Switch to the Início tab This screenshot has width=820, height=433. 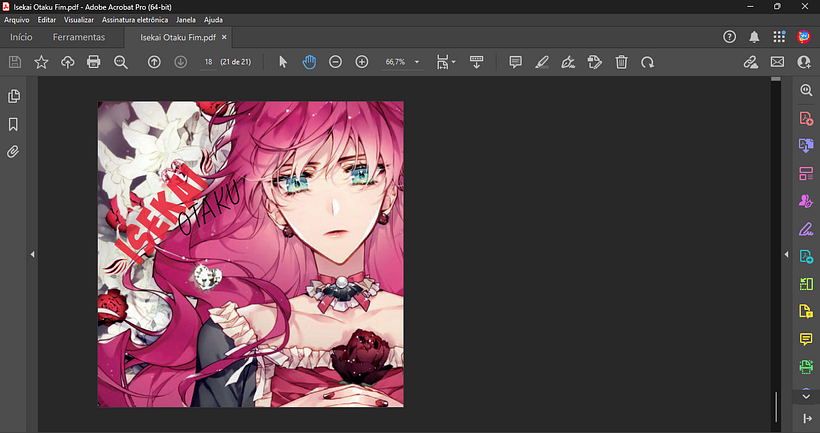(21, 37)
